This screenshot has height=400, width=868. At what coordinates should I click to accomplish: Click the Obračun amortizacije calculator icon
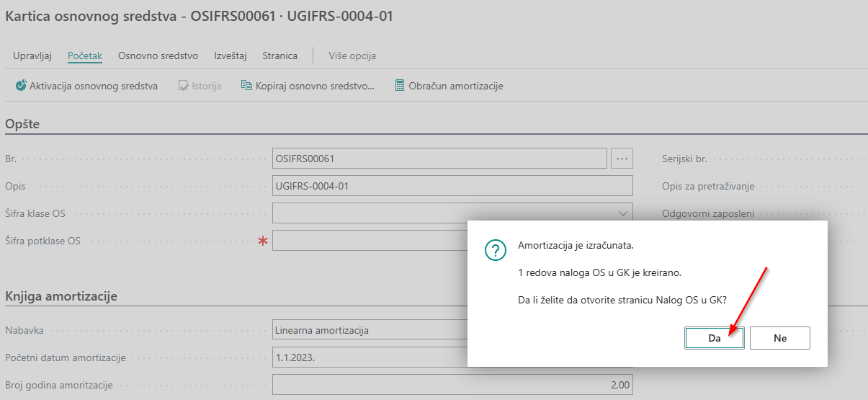point(400,86)
